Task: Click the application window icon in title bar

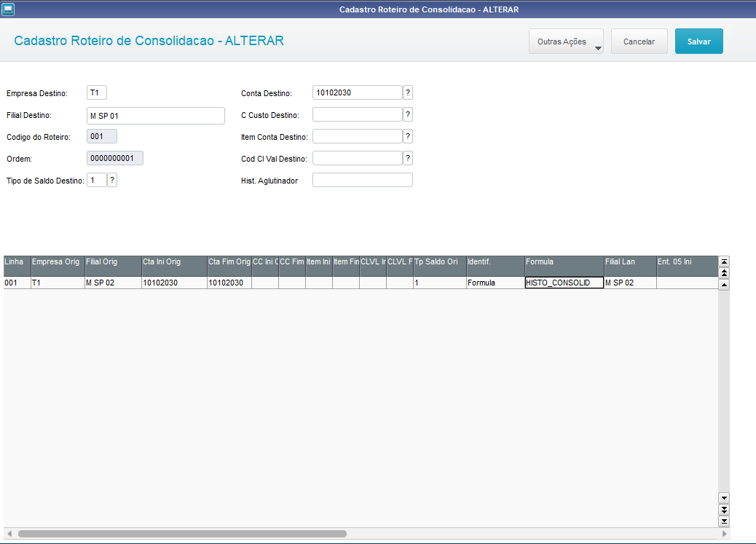Action: [x=8, y=9]
